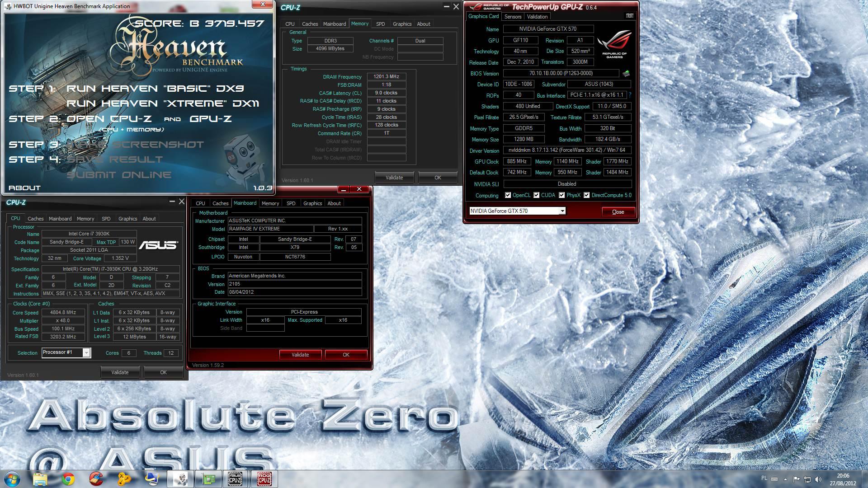Open Action Center flag icon in tray
This screenshot has height=488, width=868.
pyautogui.click(x=797, y=479)
